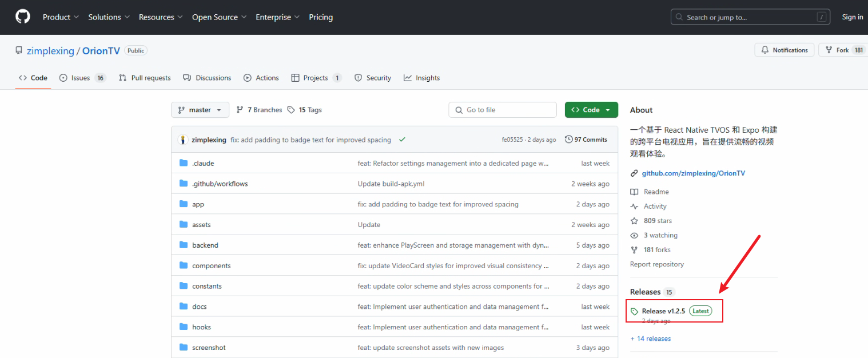
Task: Open the backend folder icon
Action: 184,245
